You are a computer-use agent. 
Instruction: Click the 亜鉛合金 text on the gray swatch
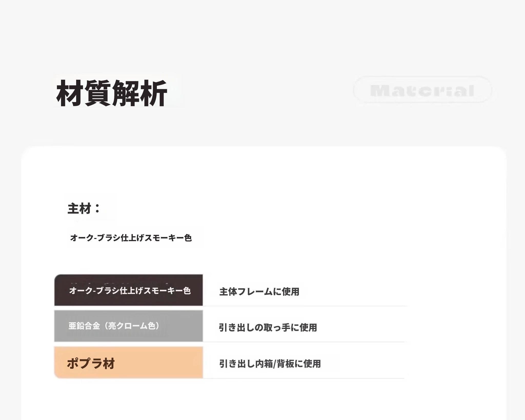tap(84, 326)
